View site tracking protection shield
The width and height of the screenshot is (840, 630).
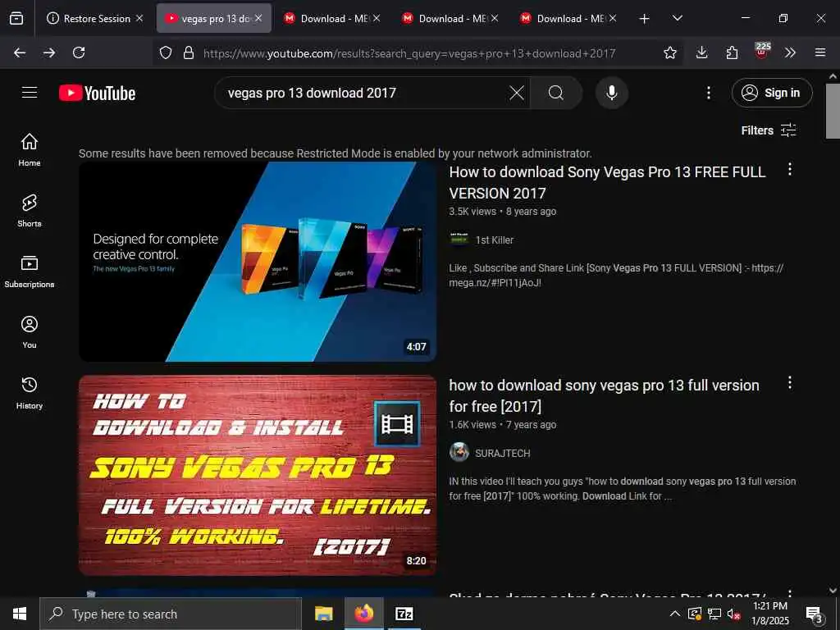pos(166,52)
